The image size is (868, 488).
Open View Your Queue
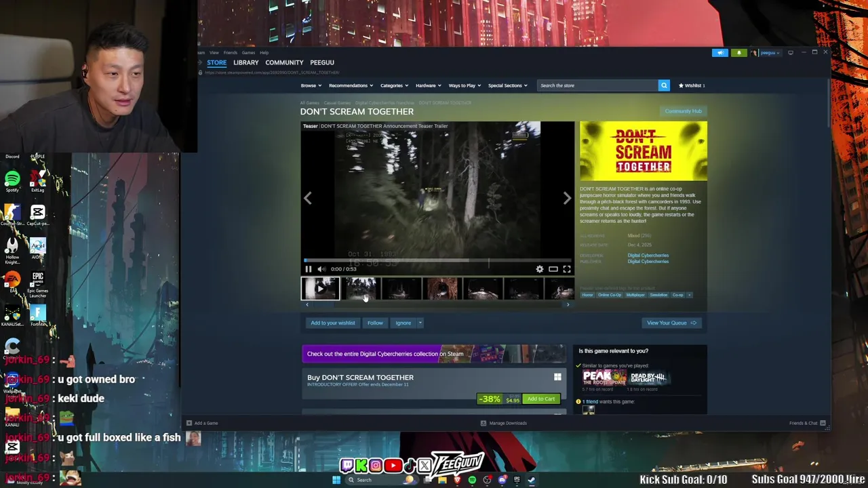click(671, 323)
